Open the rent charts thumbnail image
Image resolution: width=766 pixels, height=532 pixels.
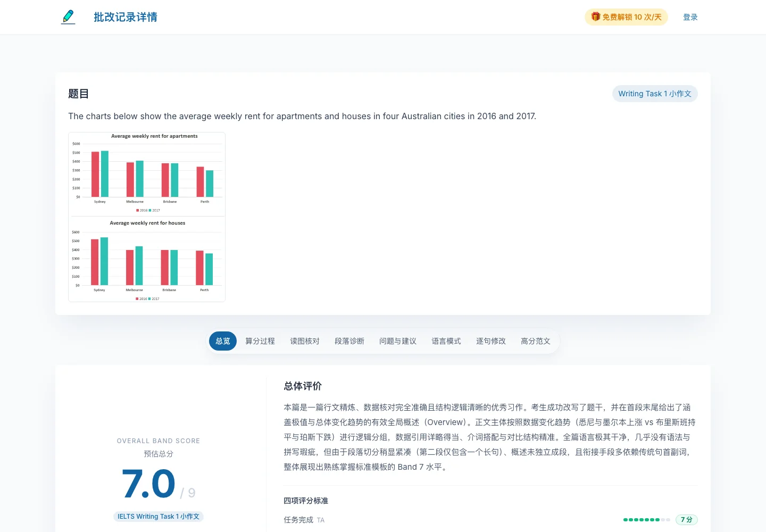(x=147, y=217)
